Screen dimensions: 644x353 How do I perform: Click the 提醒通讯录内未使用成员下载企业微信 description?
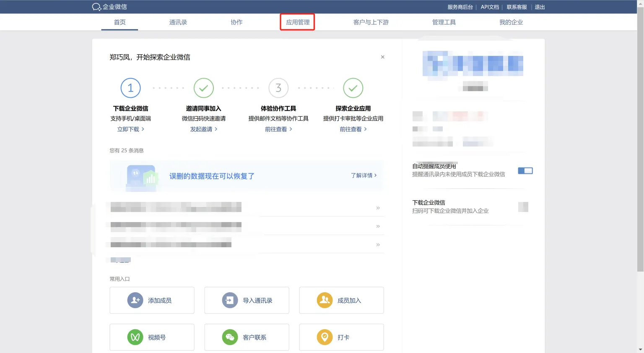[x=458, y=174]
